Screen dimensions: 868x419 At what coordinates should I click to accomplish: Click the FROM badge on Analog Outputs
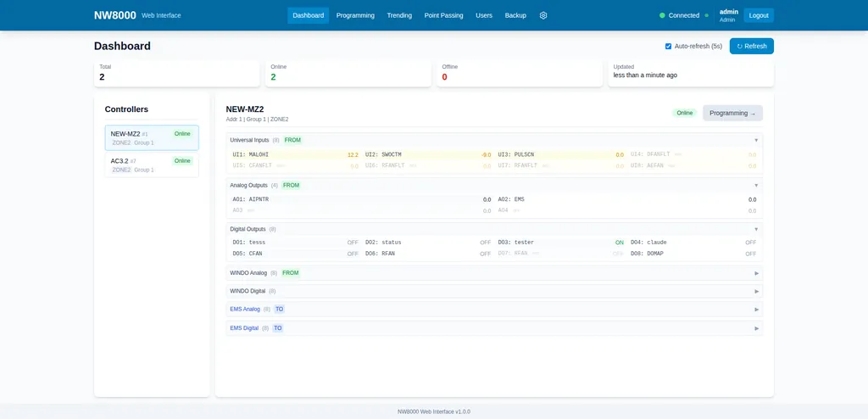coord(291,185)
